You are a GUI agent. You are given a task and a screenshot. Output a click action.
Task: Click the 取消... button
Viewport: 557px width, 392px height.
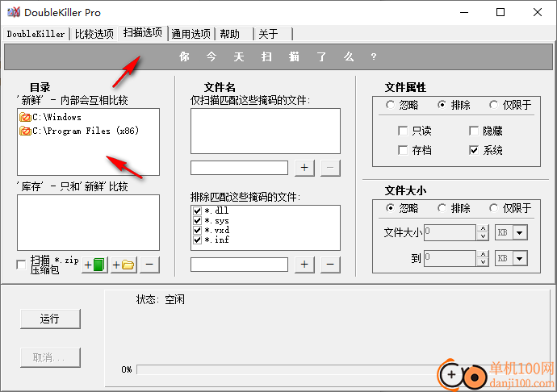[50, 357]
